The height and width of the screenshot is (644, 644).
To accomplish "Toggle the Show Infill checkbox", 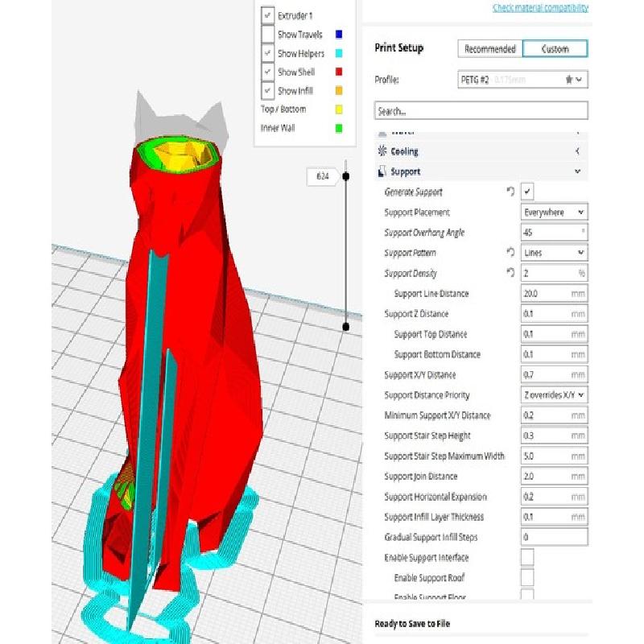I will pyautogui.click(x=268, y=90).
